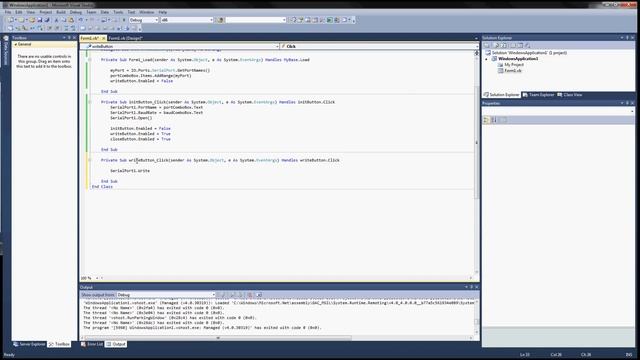Image resolution: width=640 pixels, height=360 pixels.
Task: Toggle Word Wrap in Output toolbar
Action: point(259,295)
